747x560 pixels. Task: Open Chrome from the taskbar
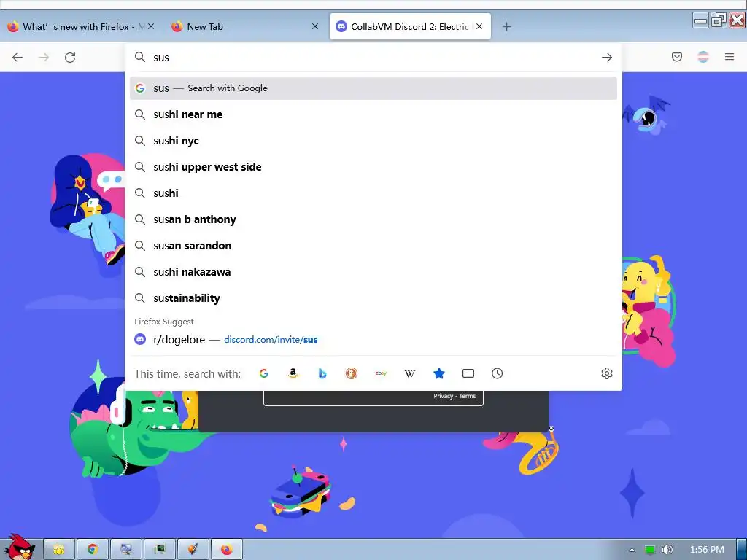93,550
